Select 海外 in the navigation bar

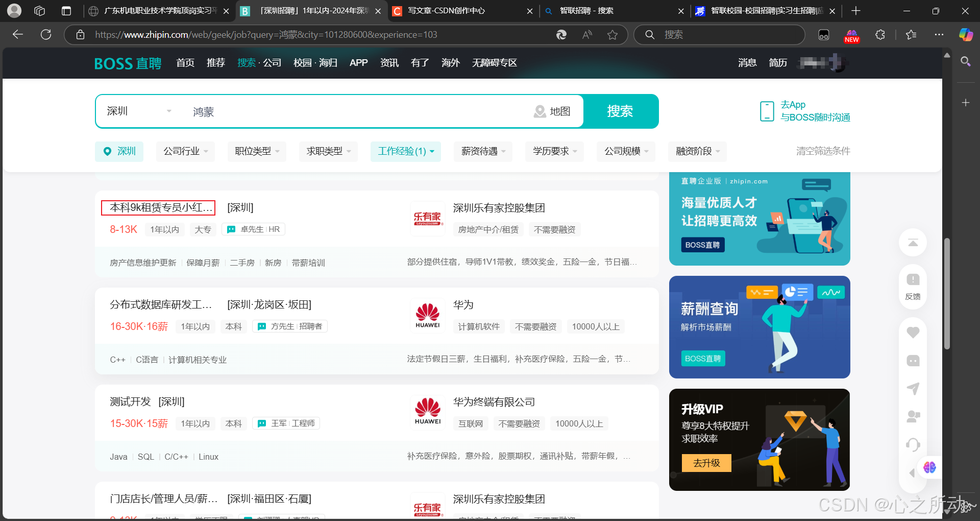[451, 63]
